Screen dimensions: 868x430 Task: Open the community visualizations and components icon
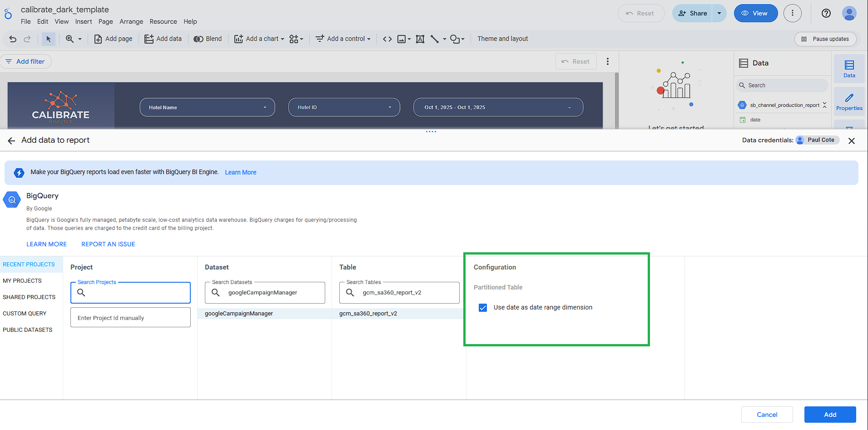tap(294, 39)
